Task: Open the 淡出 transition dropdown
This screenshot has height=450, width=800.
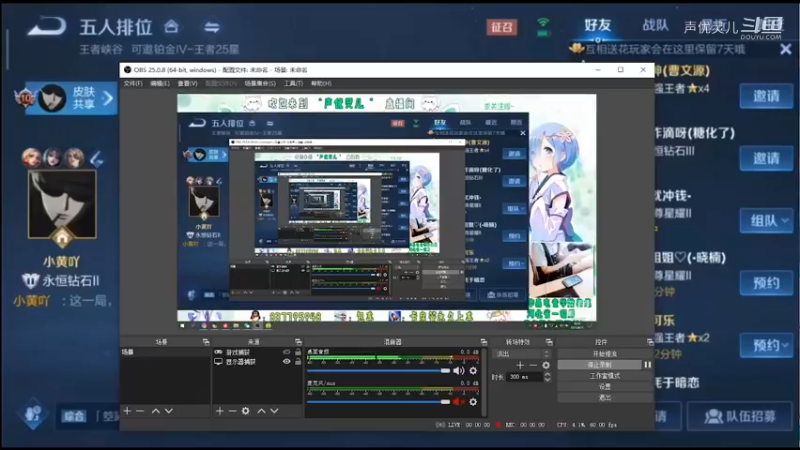Action: coord(521,354)
